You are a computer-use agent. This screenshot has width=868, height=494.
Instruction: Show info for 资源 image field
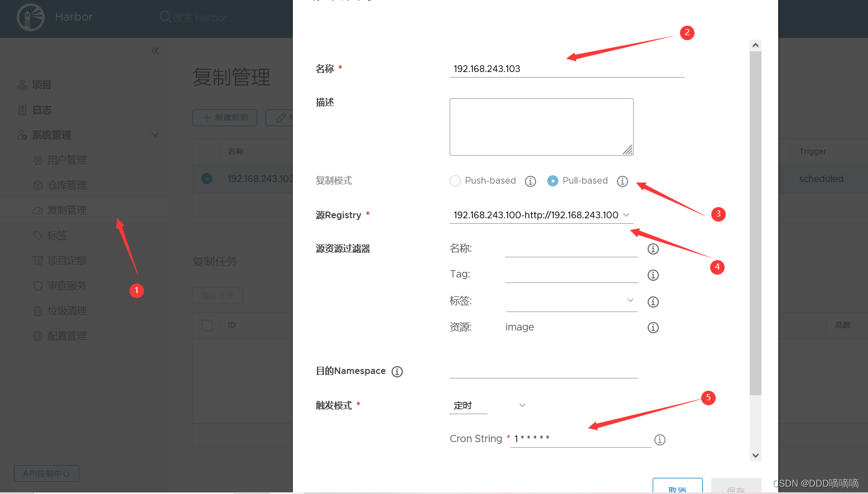pyautogui.click(x=653, y=328)
